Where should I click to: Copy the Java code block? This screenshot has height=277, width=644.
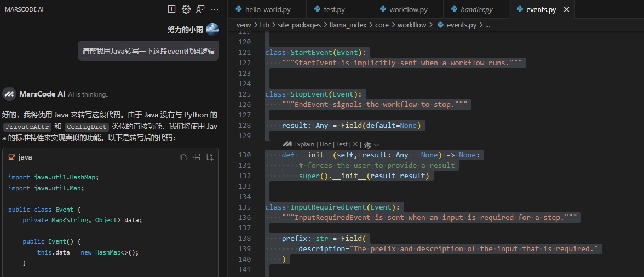183,157
